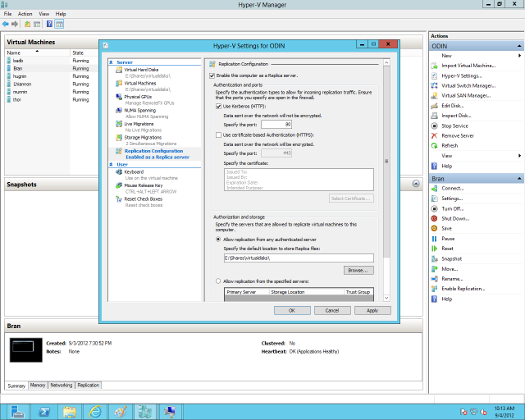Click the Remove Server red X icon

point(434,135)
